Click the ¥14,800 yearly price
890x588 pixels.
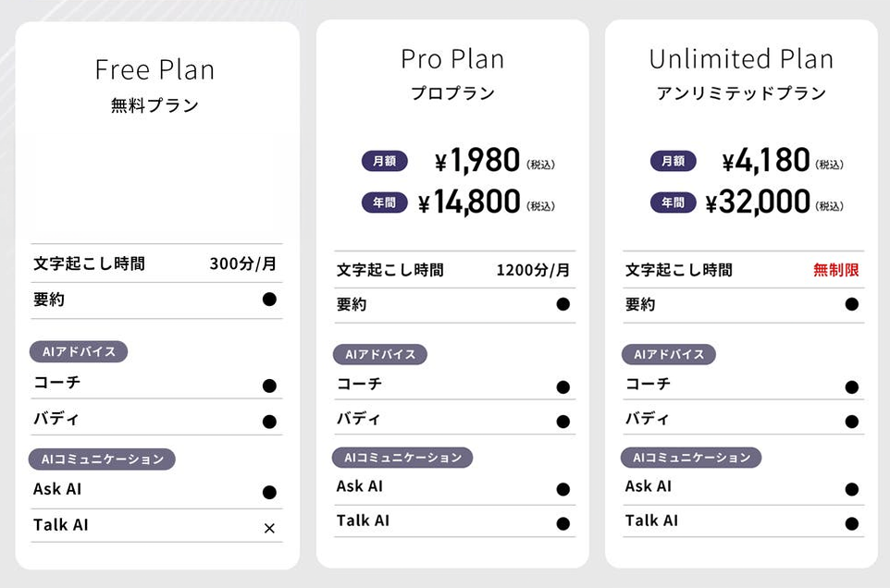point(469,202)
